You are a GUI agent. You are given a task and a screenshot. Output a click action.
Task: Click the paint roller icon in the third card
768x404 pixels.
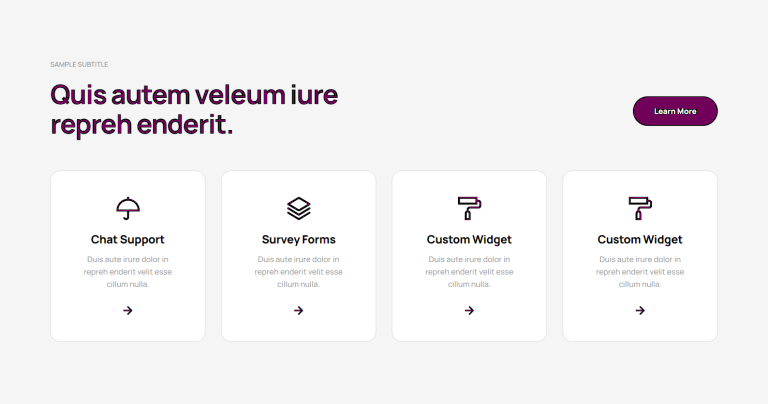(x=469, y=209)
